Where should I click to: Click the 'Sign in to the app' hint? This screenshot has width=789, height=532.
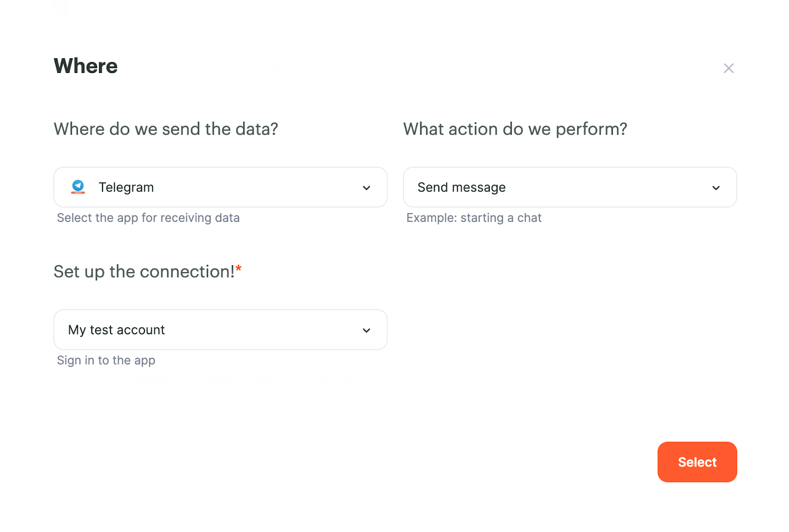point(106,360)
